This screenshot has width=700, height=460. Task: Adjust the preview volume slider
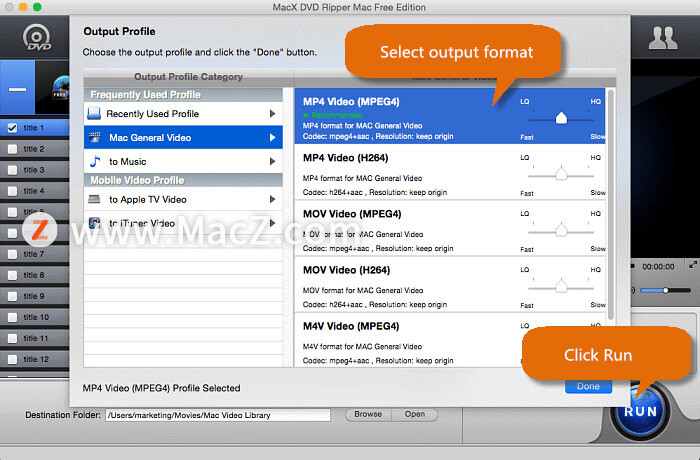[x=665, y=290]
